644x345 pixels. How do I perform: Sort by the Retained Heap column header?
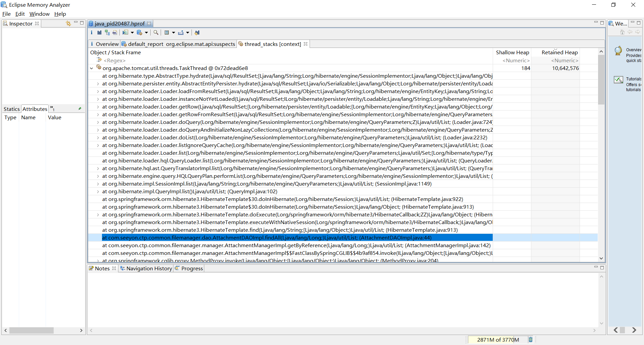tap(555, 52)
